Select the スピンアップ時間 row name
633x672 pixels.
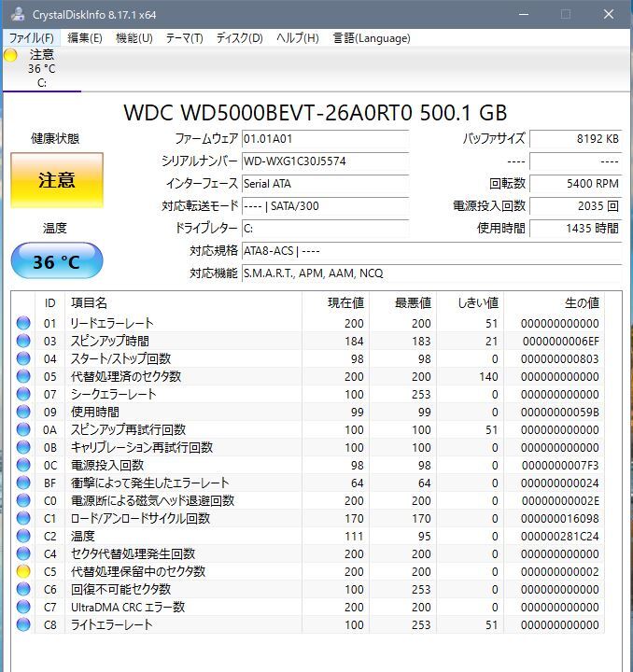[110, 341]
